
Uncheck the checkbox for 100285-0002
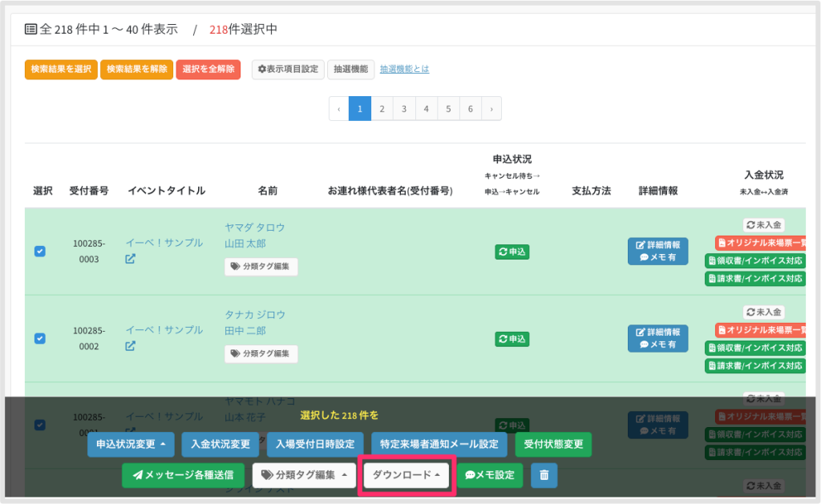(x=40, y=339)
